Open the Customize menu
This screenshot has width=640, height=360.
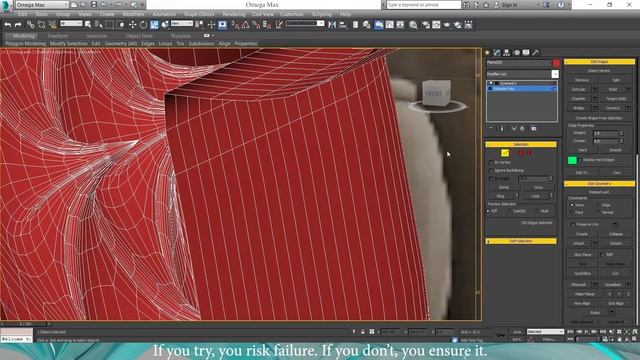click(291, 14)
